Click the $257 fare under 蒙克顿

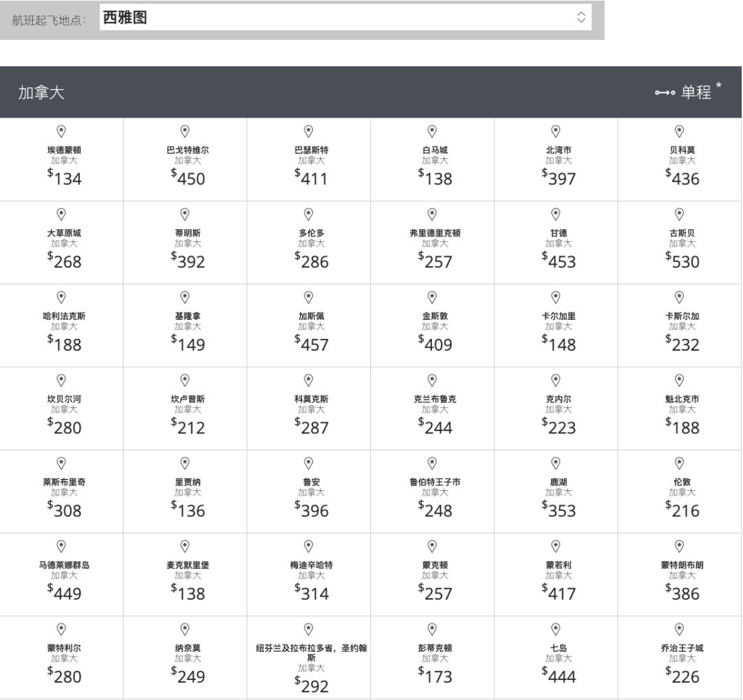(x=435, y=593)
